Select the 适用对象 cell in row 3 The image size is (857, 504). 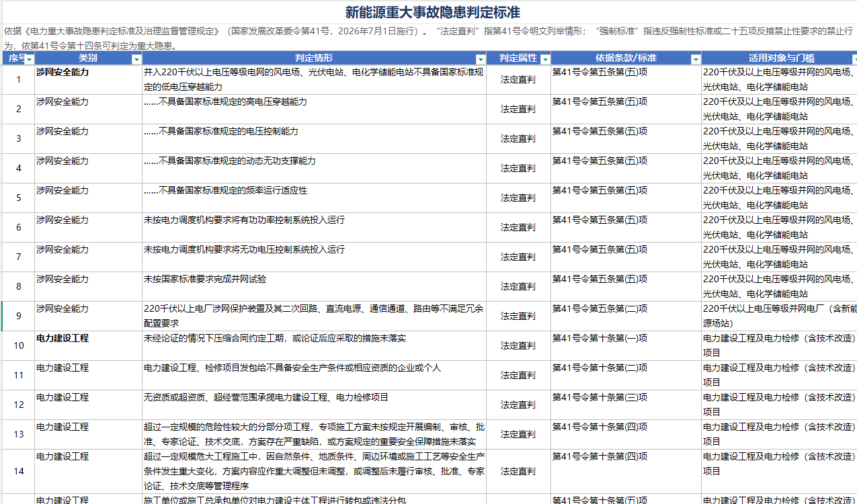tap(779, 139)
